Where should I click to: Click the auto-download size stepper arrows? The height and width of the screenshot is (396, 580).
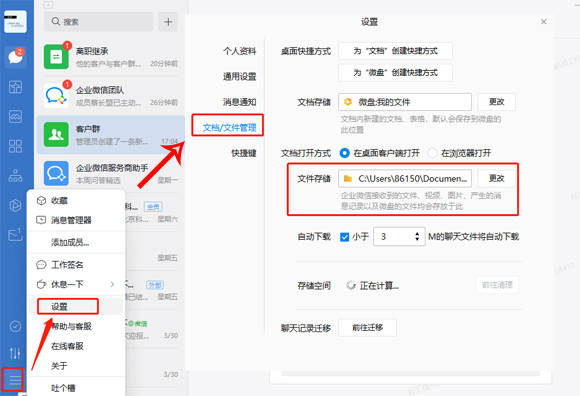[417, 237]
